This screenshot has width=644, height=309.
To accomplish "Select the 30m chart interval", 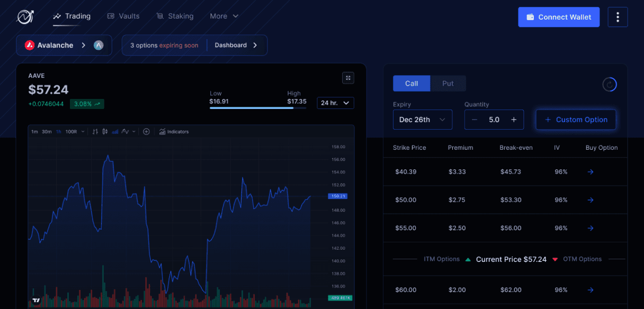I will click(47, 132).
